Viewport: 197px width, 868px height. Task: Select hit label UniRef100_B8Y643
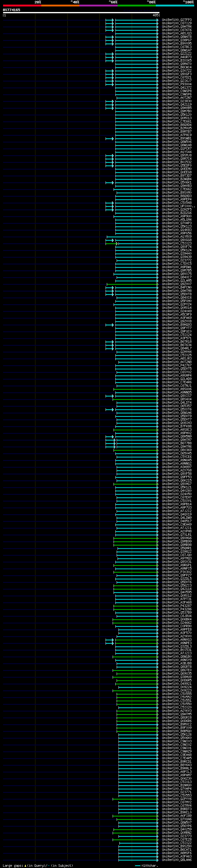pos(177,765)
